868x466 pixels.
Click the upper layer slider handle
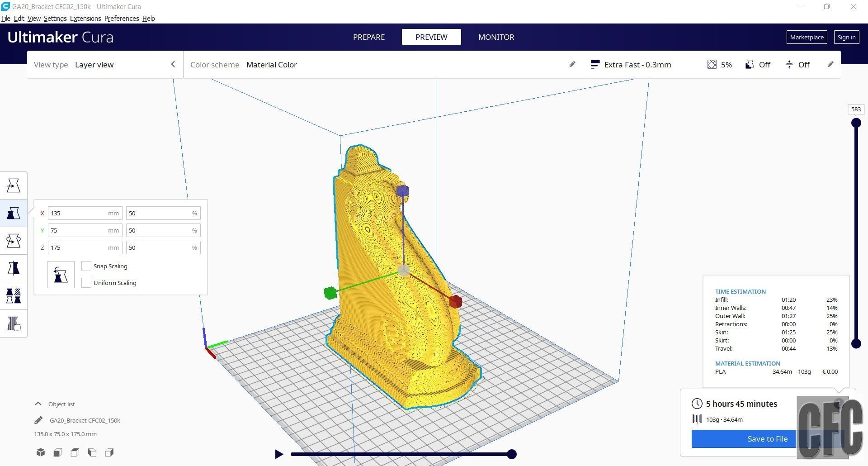856,123
